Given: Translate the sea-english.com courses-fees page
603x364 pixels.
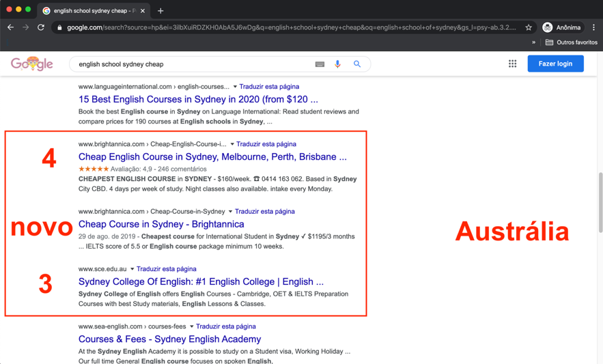Looking at the screenshot, I should [226, 326].
